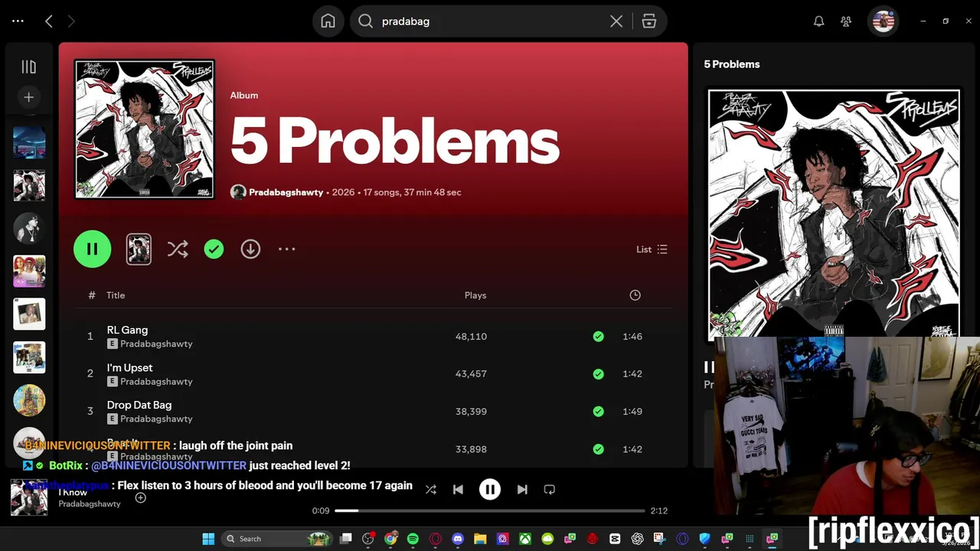980x551 pixels.
Task: Open the first library playlist thumbnail
Action: tap(29, 143)
